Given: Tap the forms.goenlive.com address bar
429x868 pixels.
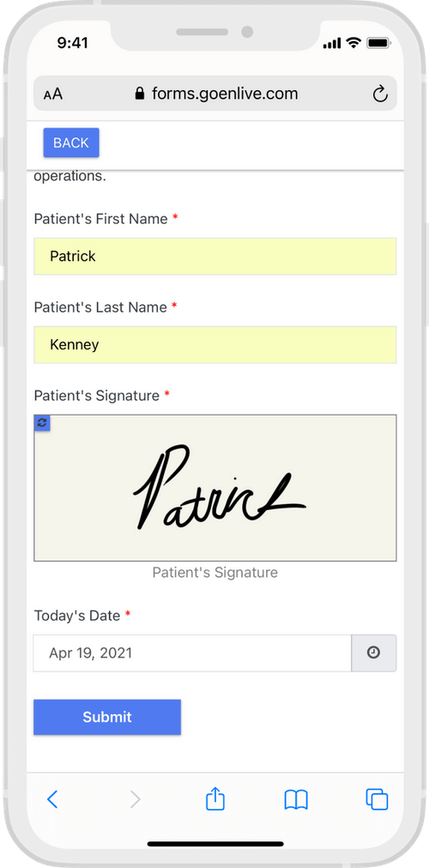Looking at the screenshot, I should pyautogui.click(x=215, y=94).
